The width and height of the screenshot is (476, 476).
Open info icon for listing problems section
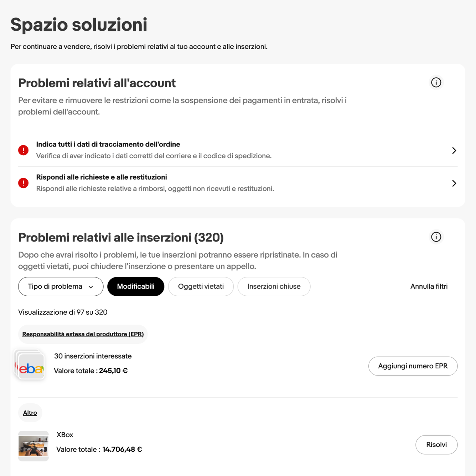[436, 237]
